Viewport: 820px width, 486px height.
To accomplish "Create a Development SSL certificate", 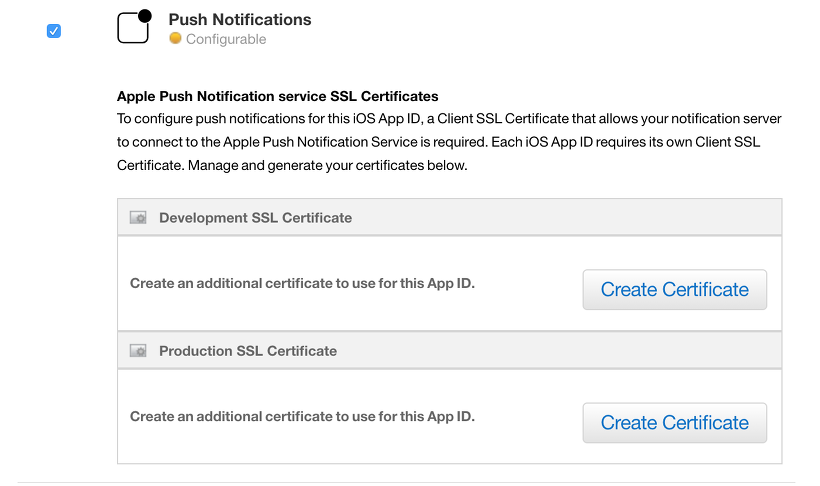I will [675, 289].
